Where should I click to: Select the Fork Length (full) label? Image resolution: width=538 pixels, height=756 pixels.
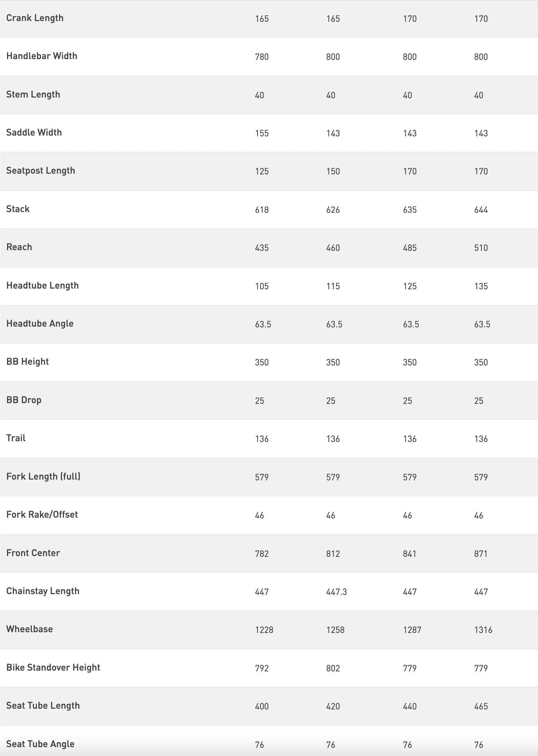coord(43,477)
